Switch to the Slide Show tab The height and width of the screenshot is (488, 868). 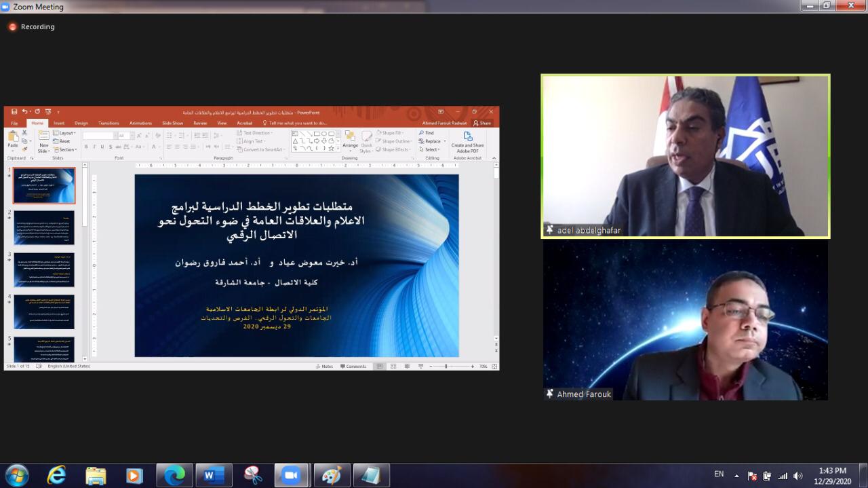172,123
